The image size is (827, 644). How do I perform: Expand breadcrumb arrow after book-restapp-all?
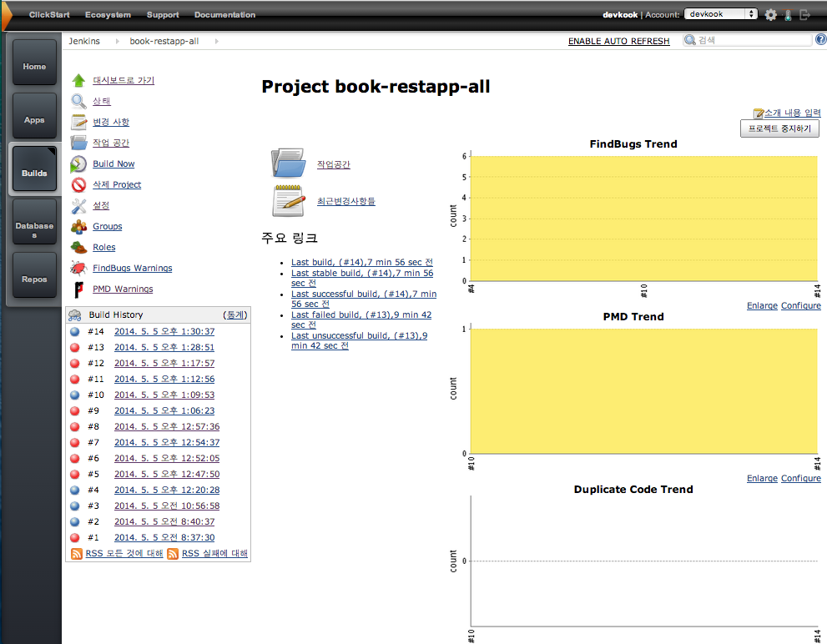click(216, 41)
